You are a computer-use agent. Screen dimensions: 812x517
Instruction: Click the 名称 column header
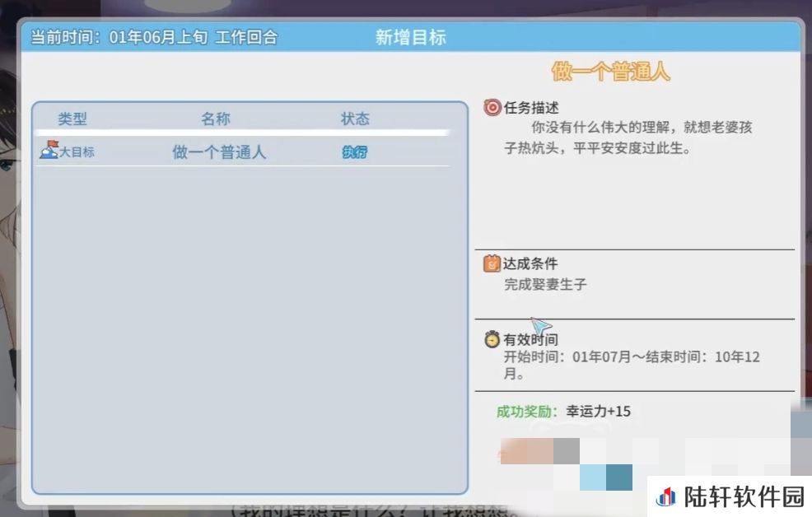216,119
